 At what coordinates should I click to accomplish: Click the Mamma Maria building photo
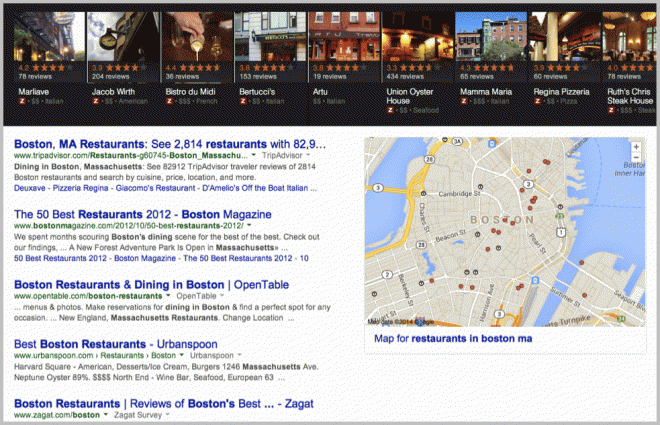coord(491,37)
